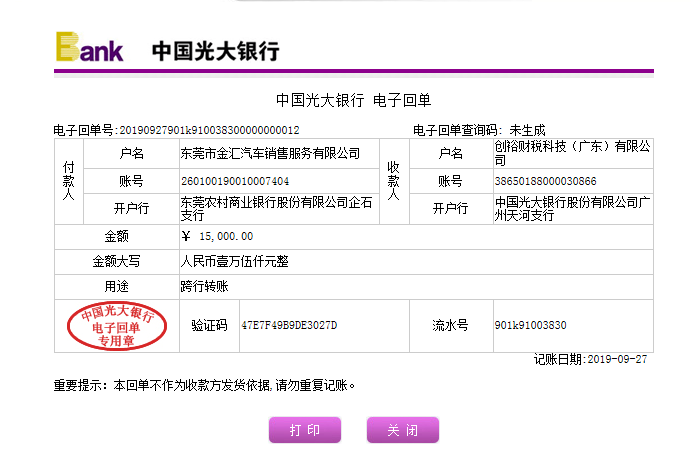691x460 pixels.
Task: Click the payer 开户行 label cell
Action: [131, 209]
